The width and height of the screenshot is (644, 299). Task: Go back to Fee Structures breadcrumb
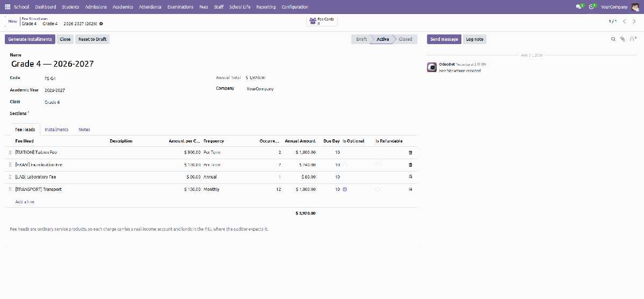tap(34, 19)
